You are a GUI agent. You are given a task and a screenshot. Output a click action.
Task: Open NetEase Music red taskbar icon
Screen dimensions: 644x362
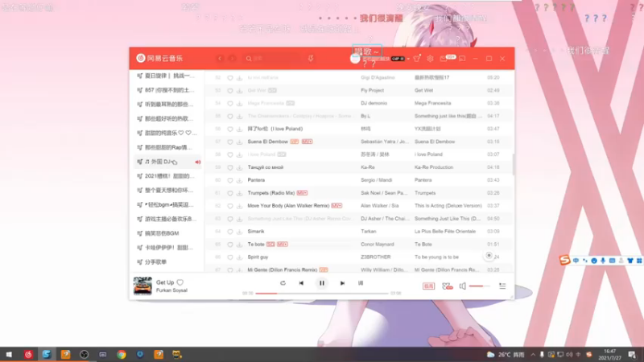point(28,354)
